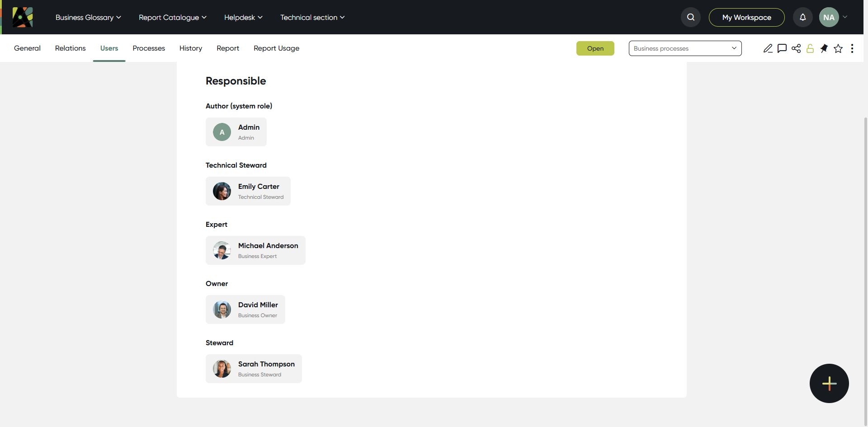Click the edit pencil icon

click(768, 48)
